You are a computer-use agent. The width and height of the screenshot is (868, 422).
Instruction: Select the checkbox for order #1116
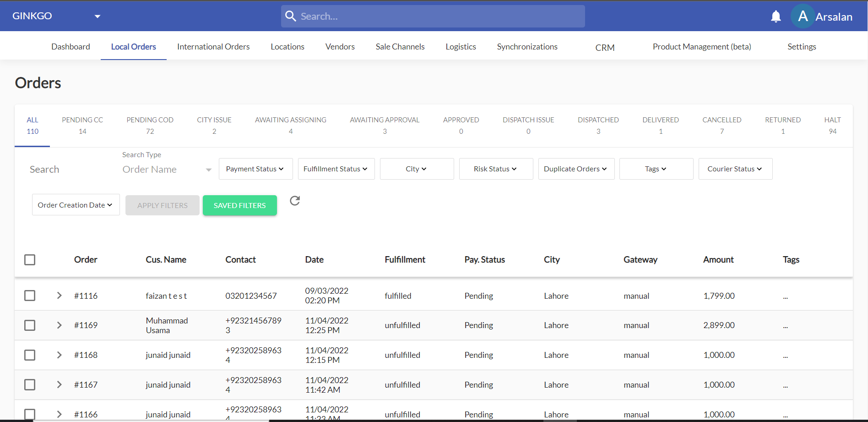(x=30, y=296)
